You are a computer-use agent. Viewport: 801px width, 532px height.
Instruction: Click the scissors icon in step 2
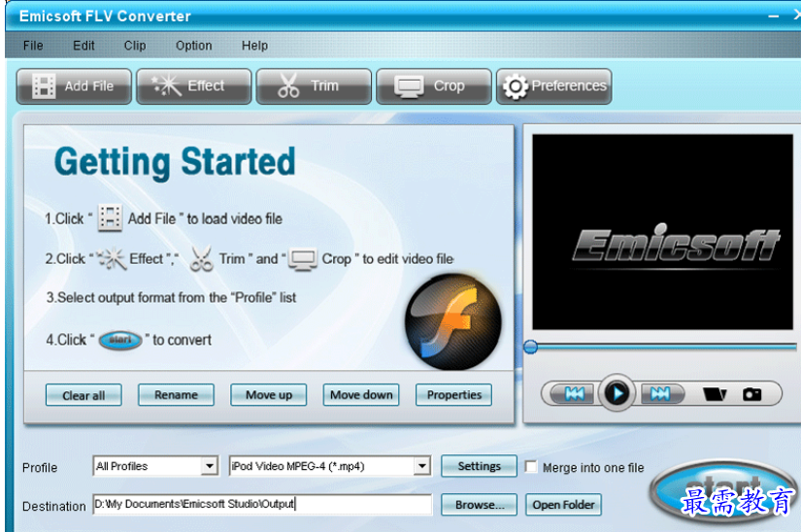click(x=201, y=258)
